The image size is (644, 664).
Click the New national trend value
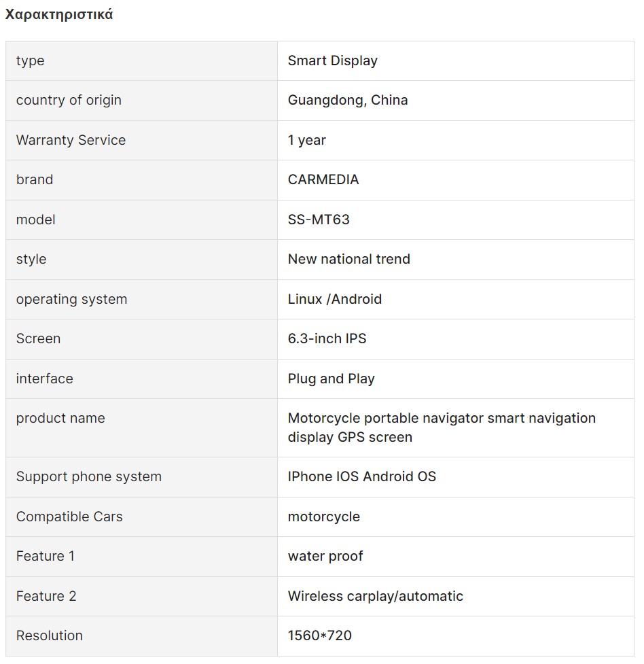click(x=349, y=259)
